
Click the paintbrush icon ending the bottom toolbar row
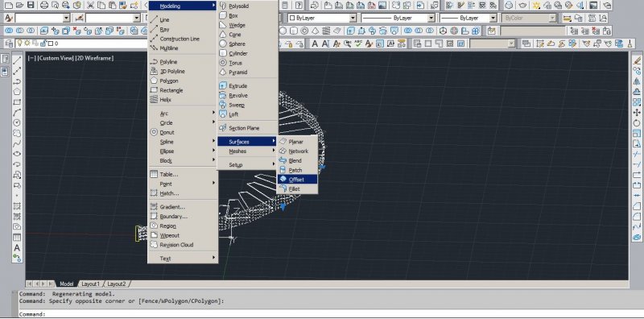tap(630, 43)
